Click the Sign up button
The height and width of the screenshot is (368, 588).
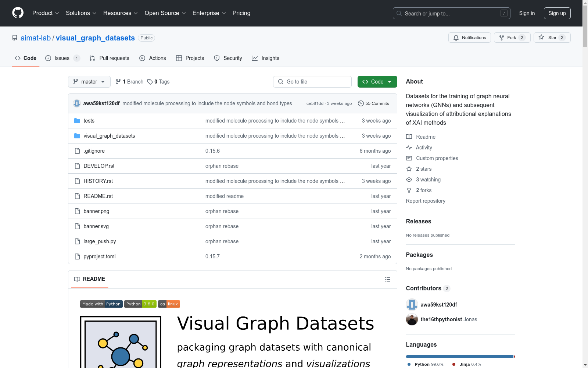point(557,13)
